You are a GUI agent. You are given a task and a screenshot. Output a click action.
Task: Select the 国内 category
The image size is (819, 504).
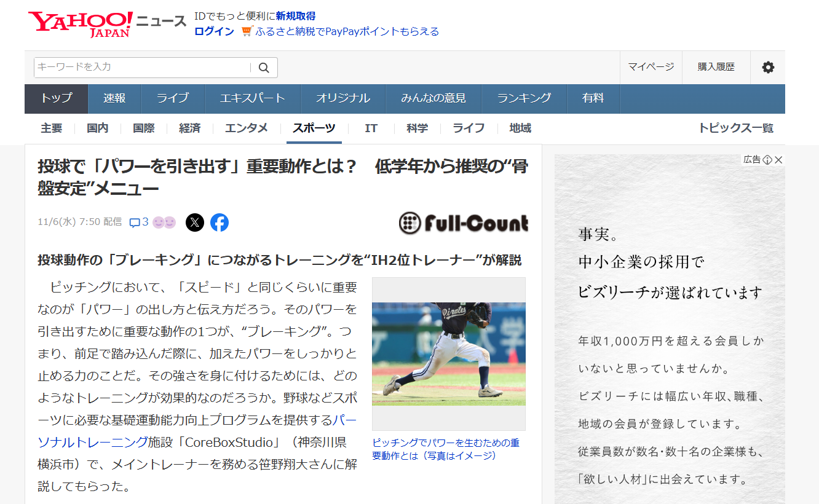coord(97,128)
